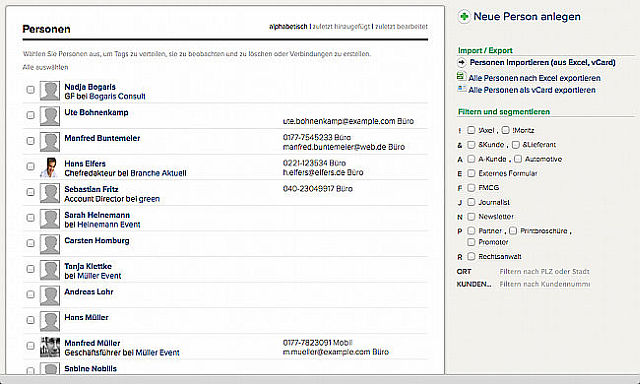The width and height of the screenshot is (640, 384).
Task: Click the vCard export icon
Action: pos(461,89)
